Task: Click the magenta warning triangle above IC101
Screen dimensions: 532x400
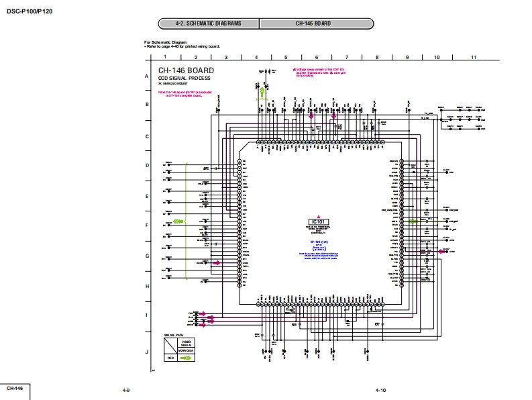Action: pos(319,215)
